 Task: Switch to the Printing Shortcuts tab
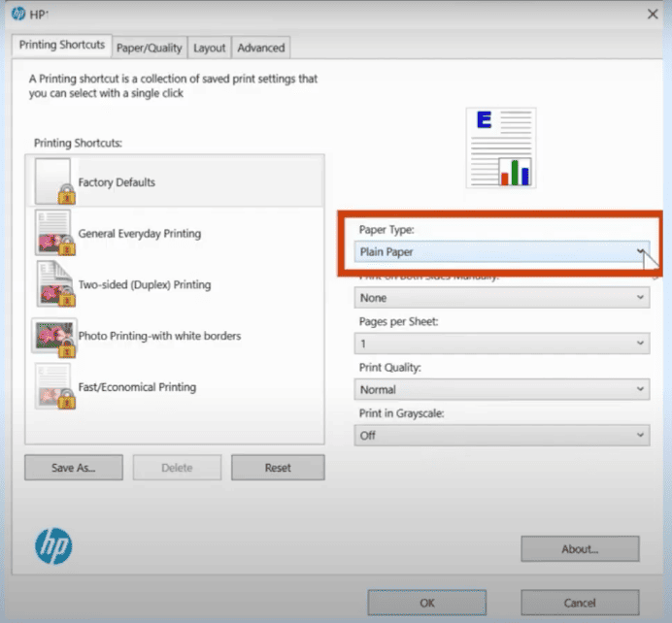[62, 45]
